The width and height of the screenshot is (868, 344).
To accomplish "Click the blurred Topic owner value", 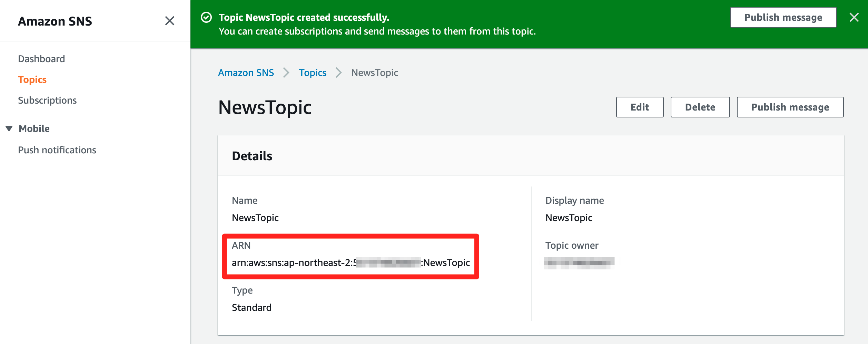I will [x=579, y=263].
